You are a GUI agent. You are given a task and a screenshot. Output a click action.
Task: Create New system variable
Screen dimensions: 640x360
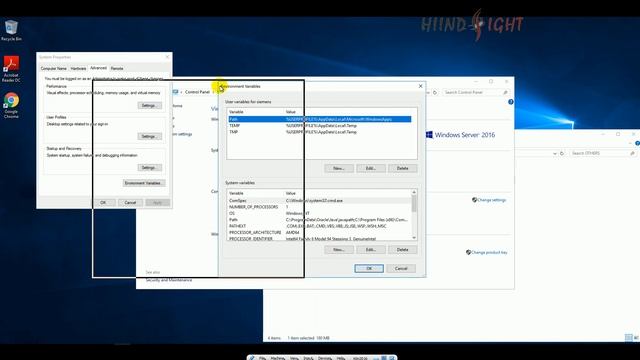(x=339, y=249)
